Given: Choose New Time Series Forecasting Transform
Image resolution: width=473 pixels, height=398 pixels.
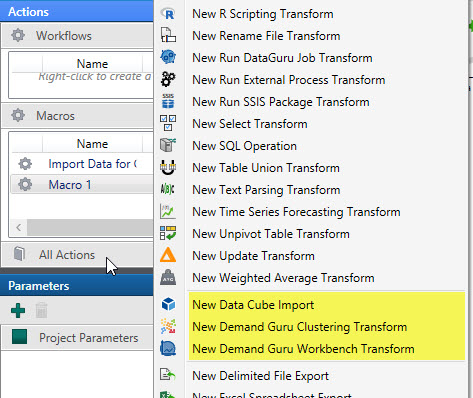Looking at the screenshot, I should (296, 212).
